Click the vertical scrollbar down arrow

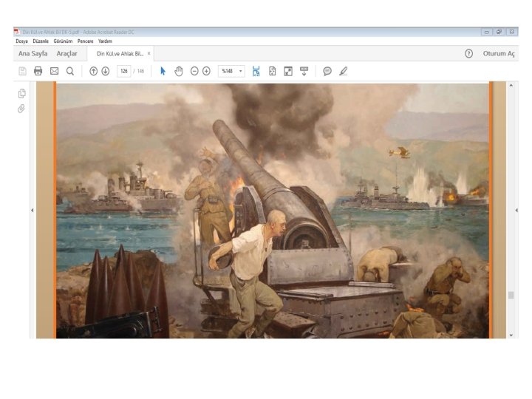(x=511, y=335)
